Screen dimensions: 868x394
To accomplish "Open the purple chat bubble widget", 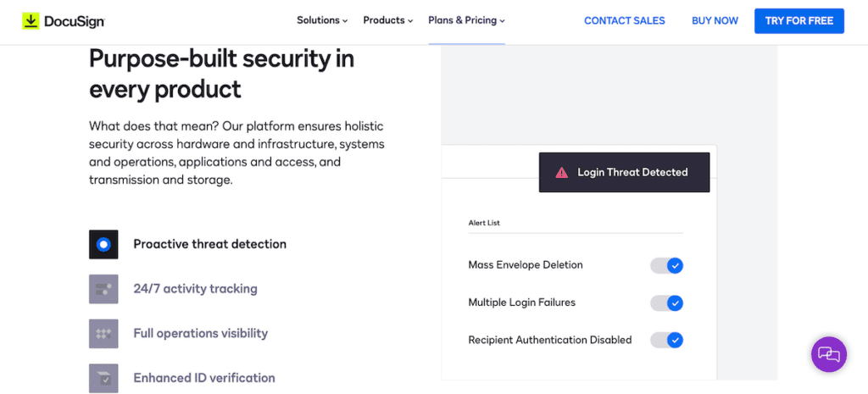I will [x=829, y=354].
